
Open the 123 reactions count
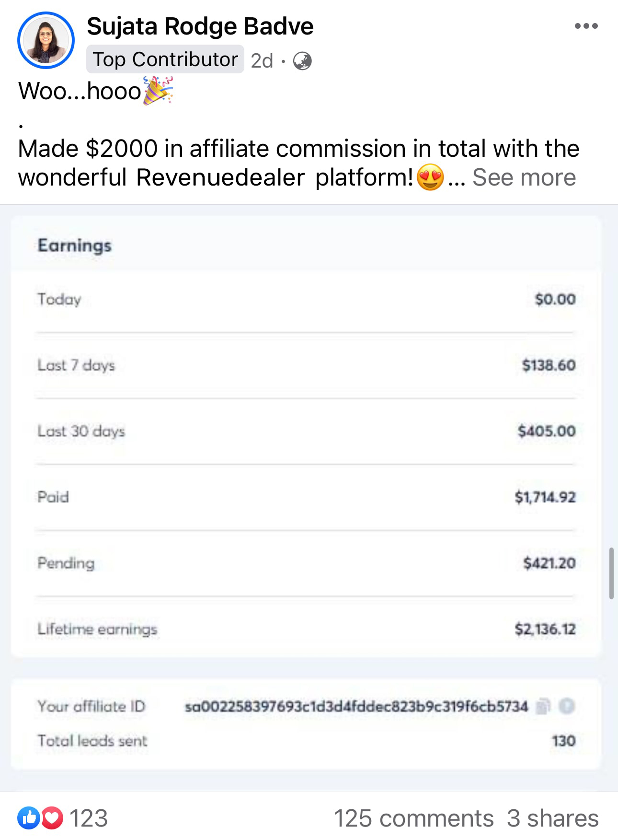click(x=89, y=818)
